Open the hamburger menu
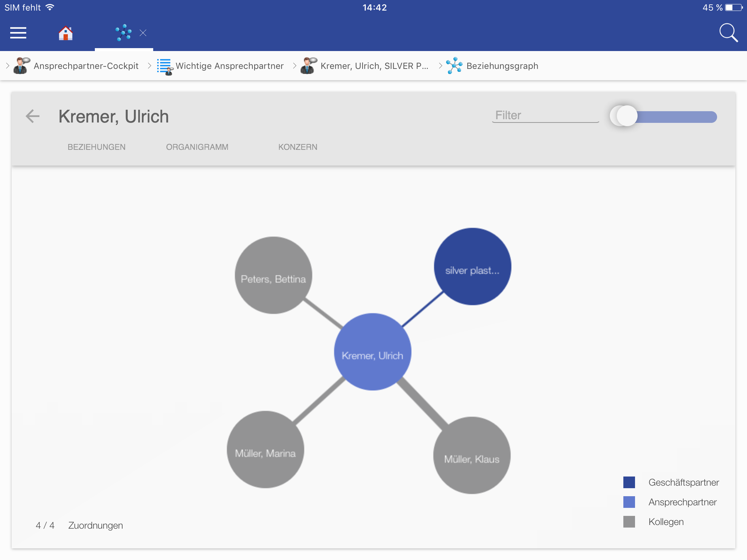Viewport: 747px width, 560px height. [x=18, y=33]
